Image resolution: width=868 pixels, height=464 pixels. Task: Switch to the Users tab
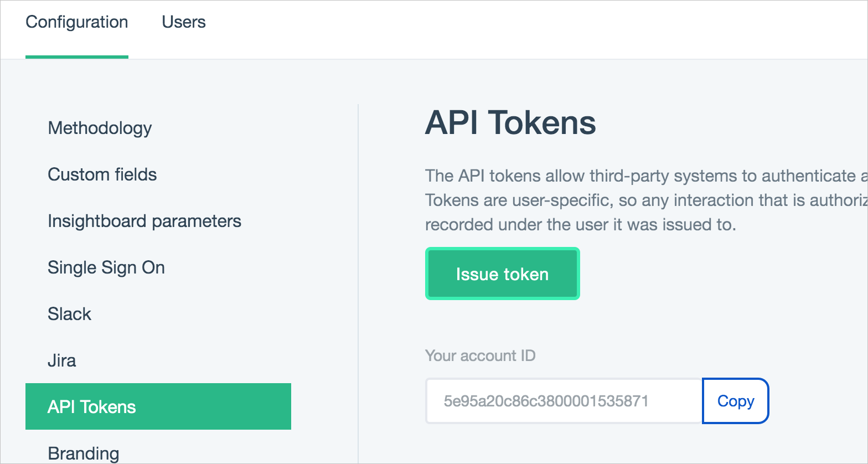(184, 22)
